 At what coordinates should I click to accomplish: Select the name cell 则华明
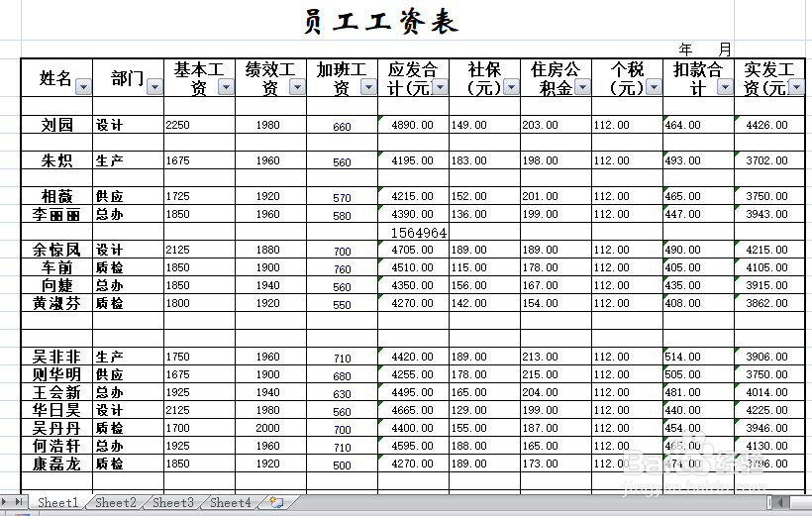57,374
